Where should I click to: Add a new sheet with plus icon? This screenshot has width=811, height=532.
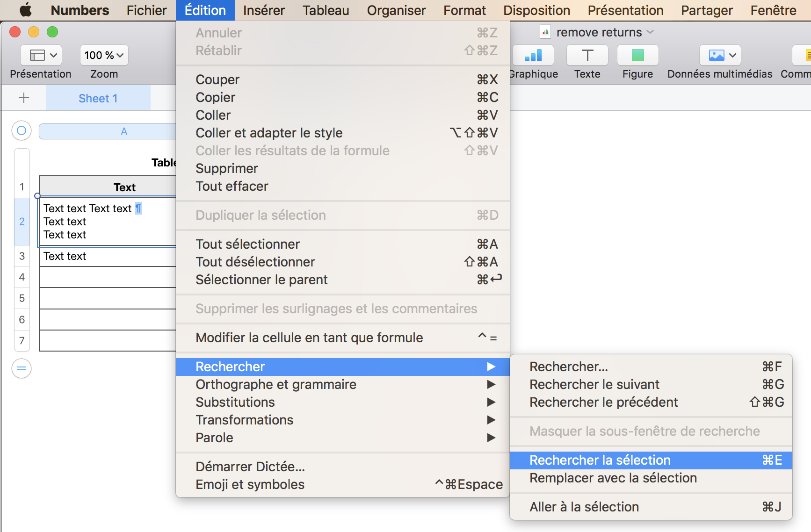point(23,98)
